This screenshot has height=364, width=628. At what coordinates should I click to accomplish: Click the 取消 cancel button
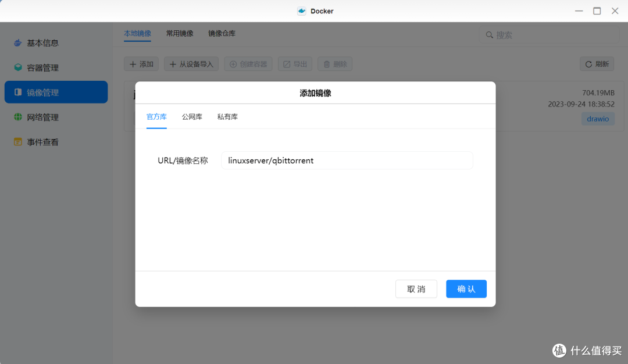(x=416, y=289)
